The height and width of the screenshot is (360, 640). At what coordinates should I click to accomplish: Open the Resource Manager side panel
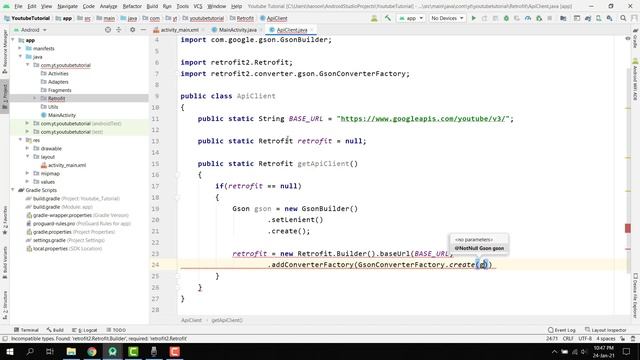[5, 51]
